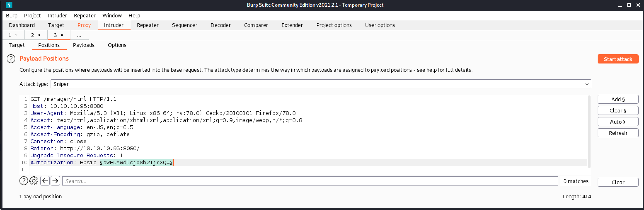
Task: Switch to the Dashboard tab
Action: coord(22,25)
